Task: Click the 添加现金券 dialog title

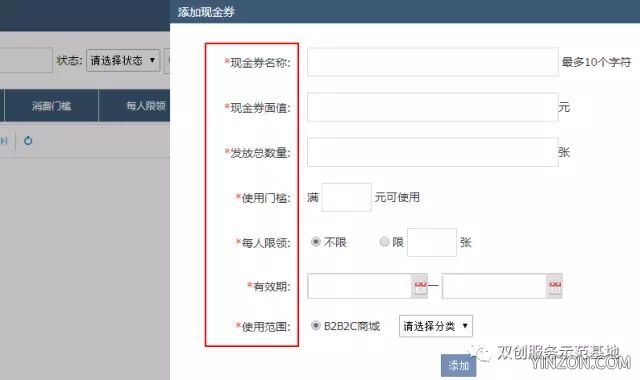Action: (206, 12)
